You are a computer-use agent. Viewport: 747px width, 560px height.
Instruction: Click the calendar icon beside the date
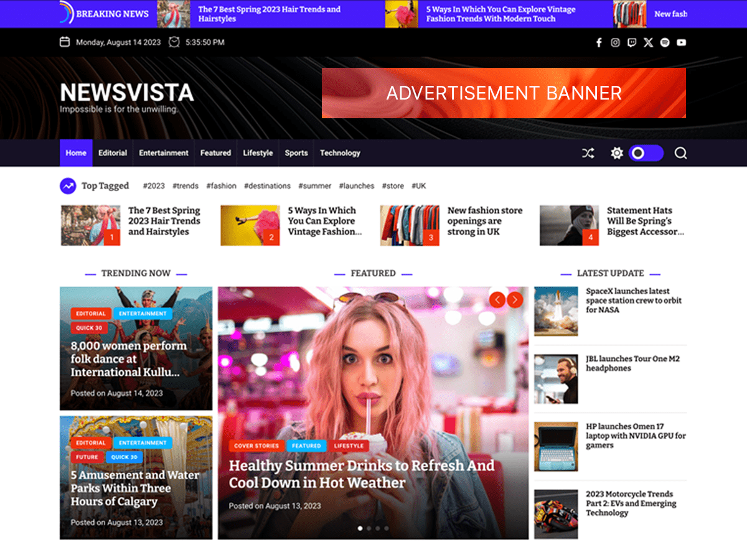pyautogui.click(x=65, y=42)
